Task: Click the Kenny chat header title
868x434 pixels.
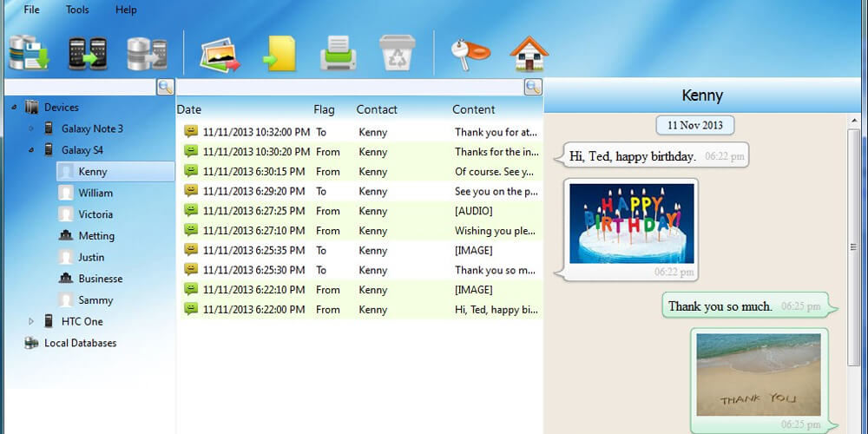Action: coord(702,95)
